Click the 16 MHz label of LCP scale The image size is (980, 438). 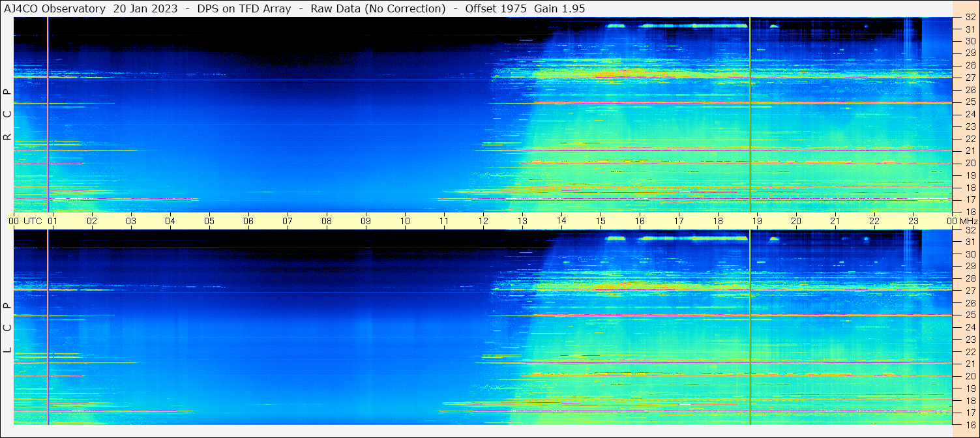pyautogui.click(x=970, y=424)
